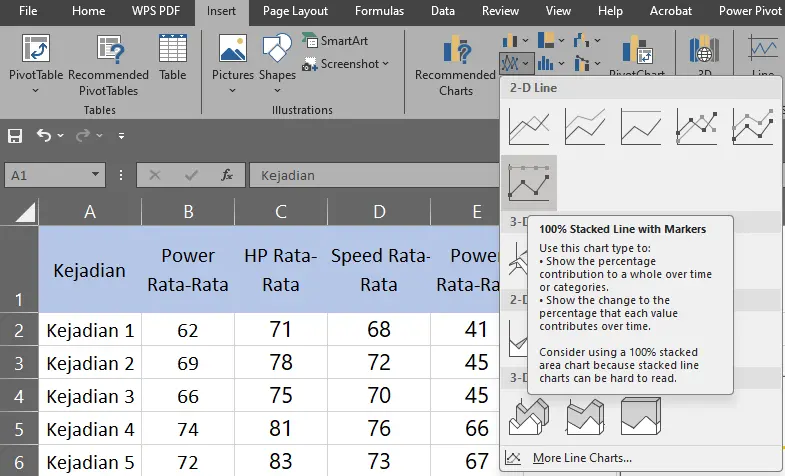Click the Insert Waterfall chart icon

(581, 40)
